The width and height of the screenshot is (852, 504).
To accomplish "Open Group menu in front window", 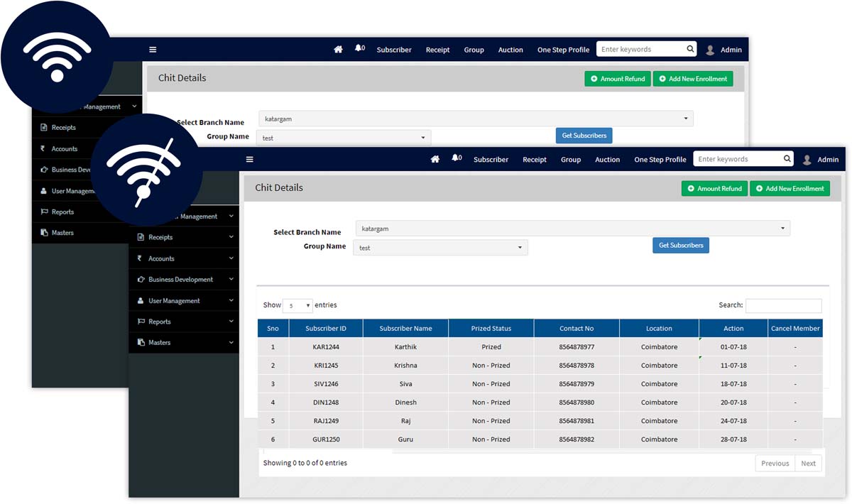I will [571, 160].
